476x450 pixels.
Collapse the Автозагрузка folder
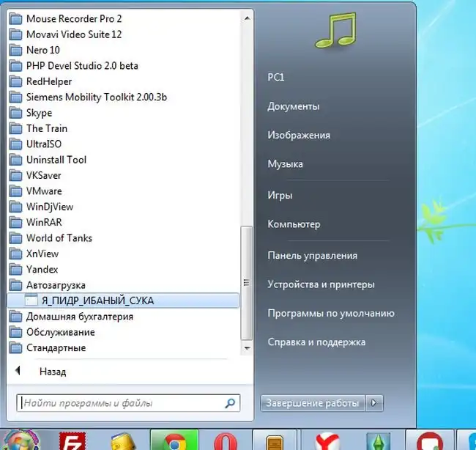(56, 284)
